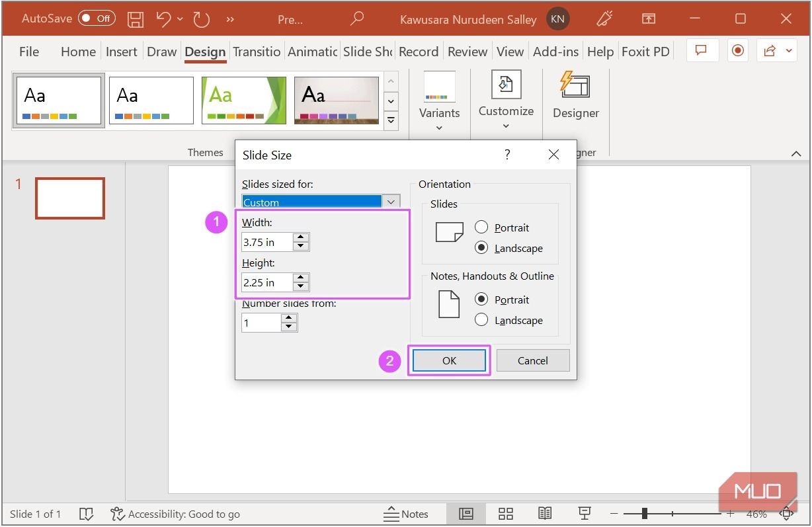Click the zoom in plus icon
Screen dimensions: 812x527
[x=731, y=514]
